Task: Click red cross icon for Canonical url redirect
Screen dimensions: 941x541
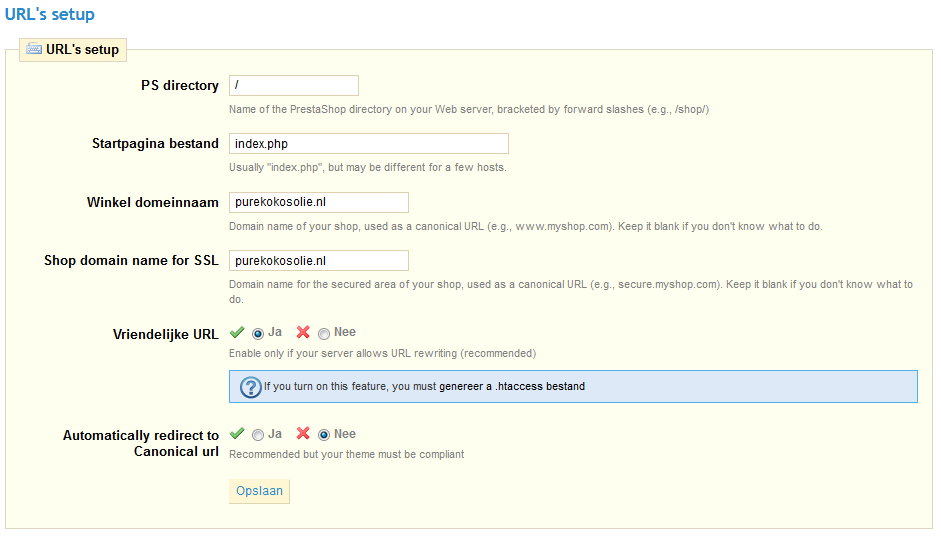Action: (303, 433)
